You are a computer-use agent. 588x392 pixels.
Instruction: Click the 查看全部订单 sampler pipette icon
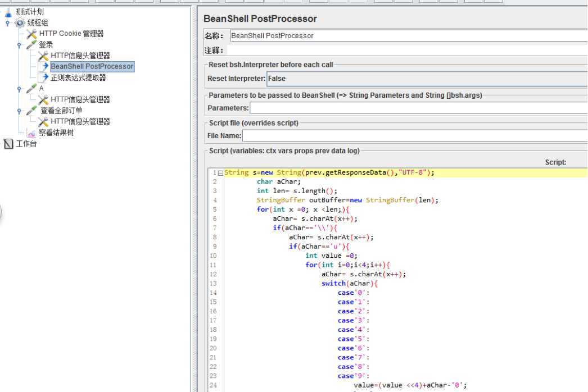click(x=31, y=111)
